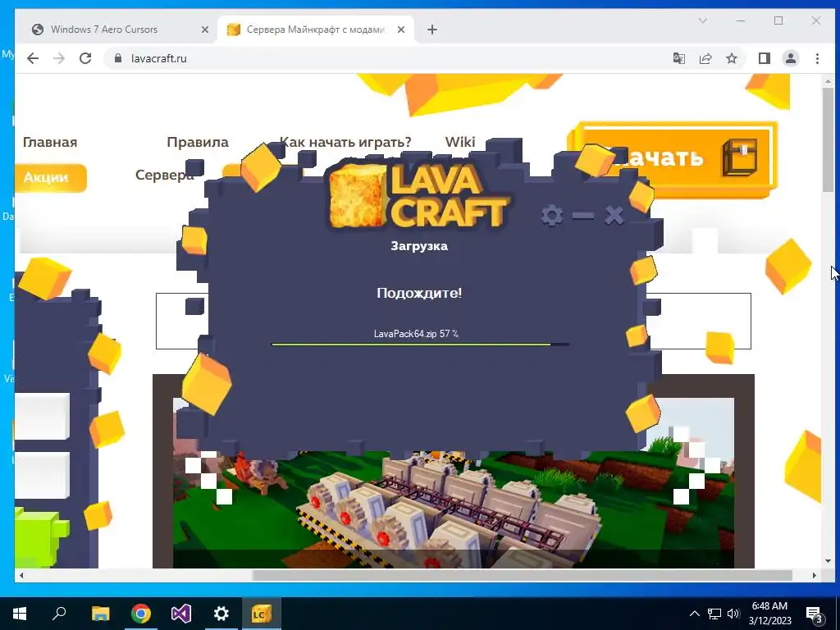The width and height of the screenshot is (840, 630).
Task: Click the scroll down arrow
Action: 829,561
